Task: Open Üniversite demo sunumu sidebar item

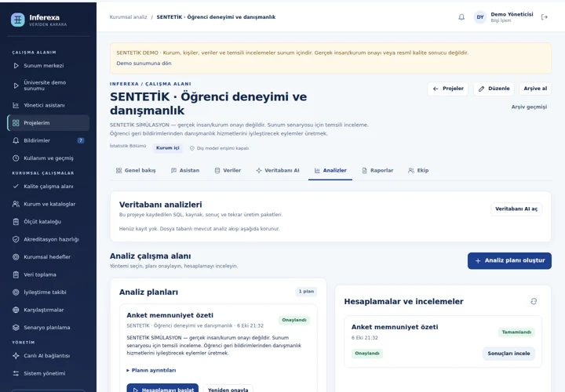Action: click(49, 85)
